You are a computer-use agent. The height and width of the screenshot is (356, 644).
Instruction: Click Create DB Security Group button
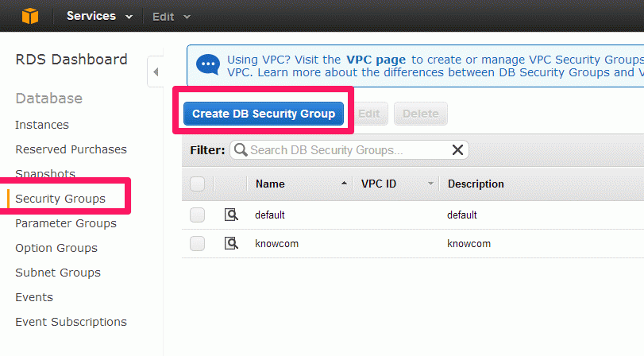click(264, 114)
